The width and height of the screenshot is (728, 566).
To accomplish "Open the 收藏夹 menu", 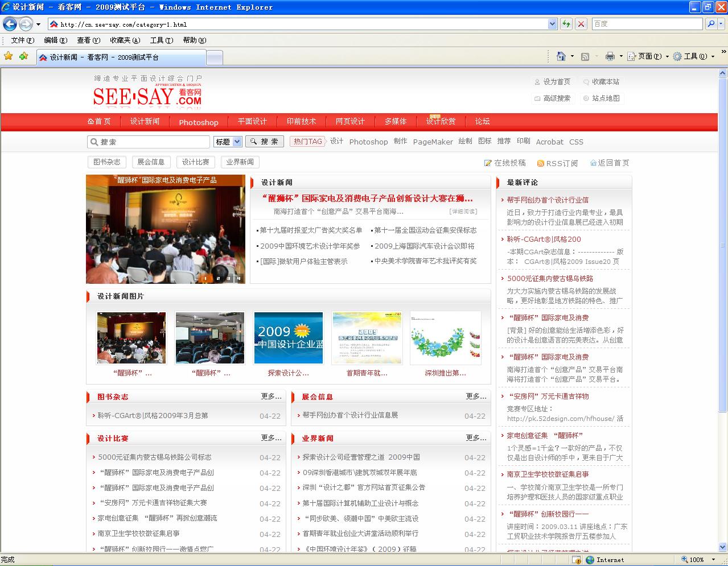I will (125, 40).
